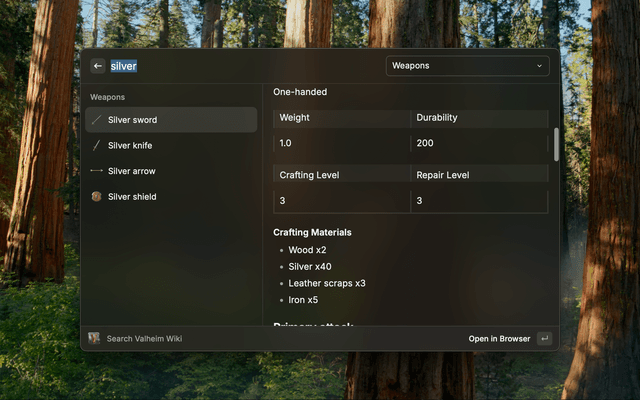640x400 pixels.
Task: Click the Silver knife icon
Action: tap(97, 145)
